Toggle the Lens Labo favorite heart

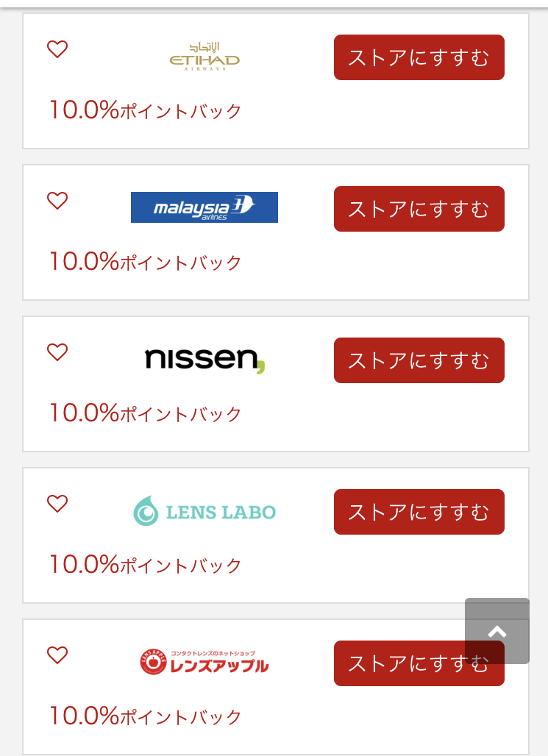pyautogui.click(x=57, y=503)
